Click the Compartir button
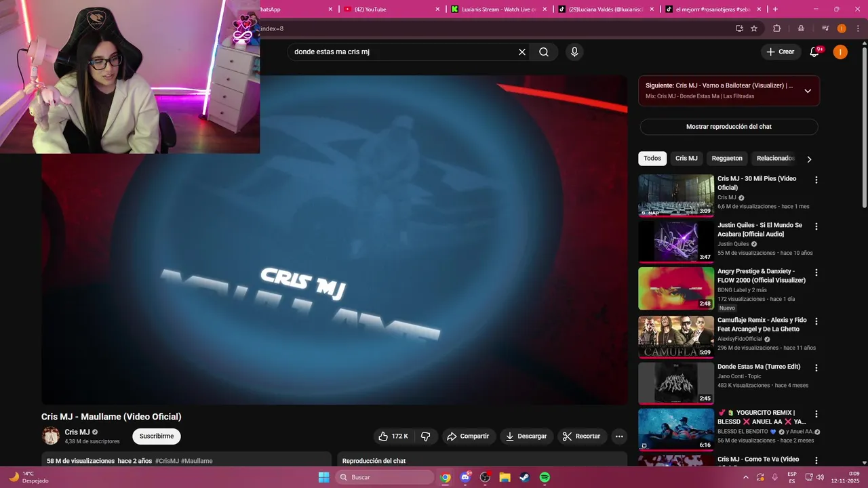 pyautogui.click(x=468, y=436)
